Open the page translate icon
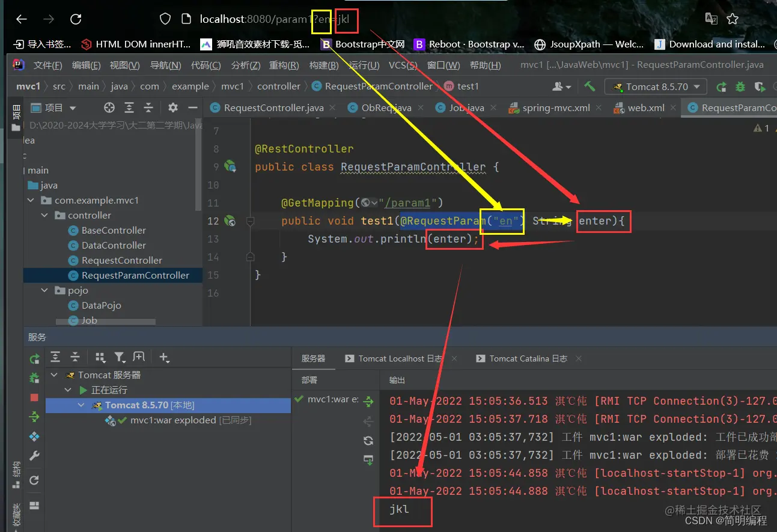Image resolution: width=777 pixels, height=532 pixels. click(711, 19)
